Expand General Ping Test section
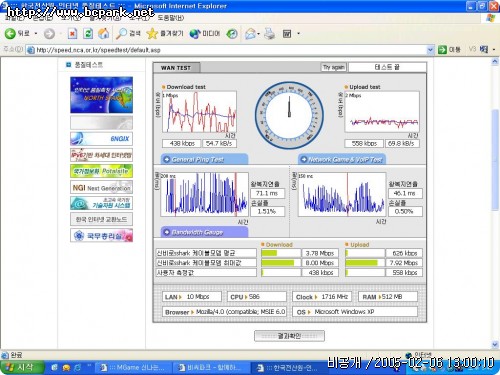 point(204,159)
